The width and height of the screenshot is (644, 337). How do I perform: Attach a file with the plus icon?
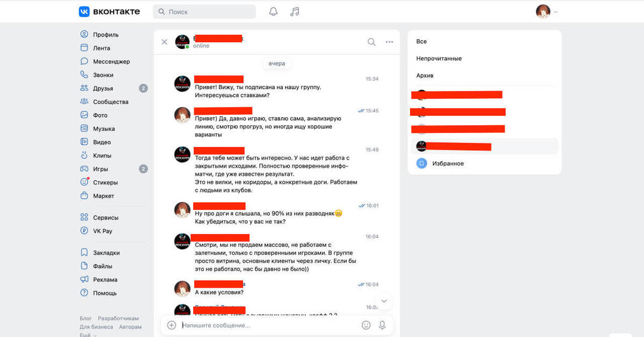[172, 325]
